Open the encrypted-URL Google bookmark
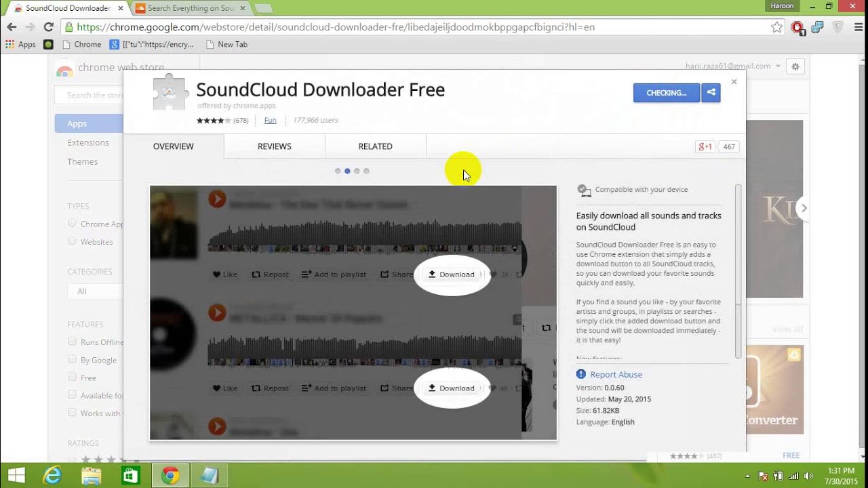This screenshot has width=868, height=488. tap(153, 44)
